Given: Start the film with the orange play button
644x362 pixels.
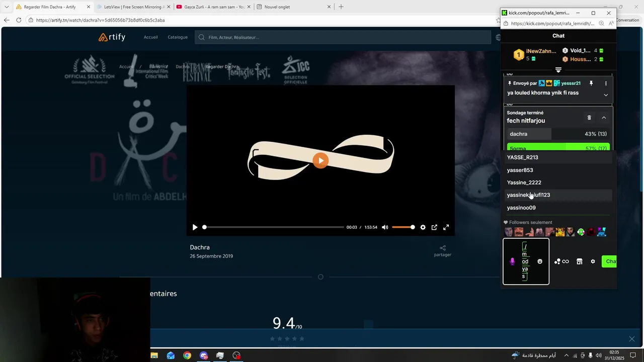Looking at the screenshot, I should coord(320,161).
